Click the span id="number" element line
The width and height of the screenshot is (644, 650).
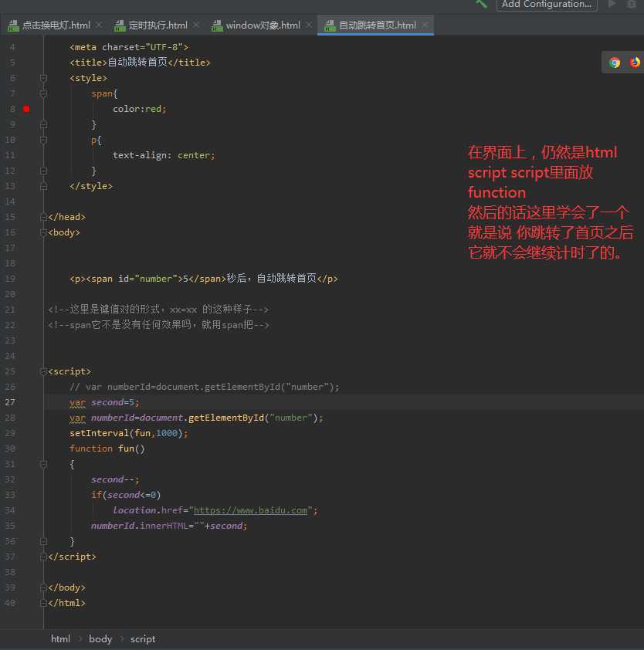tap(204, 279)
